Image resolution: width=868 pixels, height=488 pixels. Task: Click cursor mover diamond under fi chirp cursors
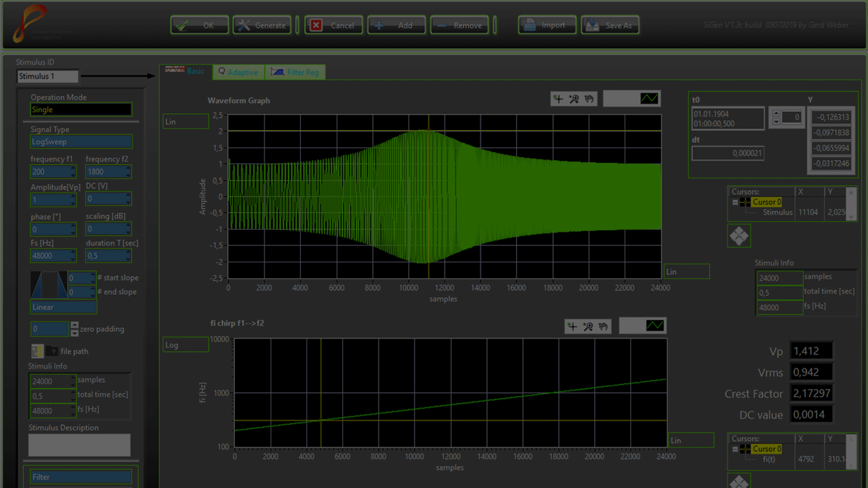point(738,482)
